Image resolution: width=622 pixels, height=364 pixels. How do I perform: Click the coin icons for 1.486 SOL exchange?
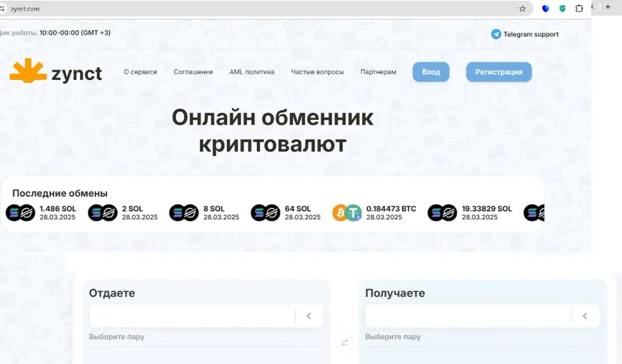(20, 213)
